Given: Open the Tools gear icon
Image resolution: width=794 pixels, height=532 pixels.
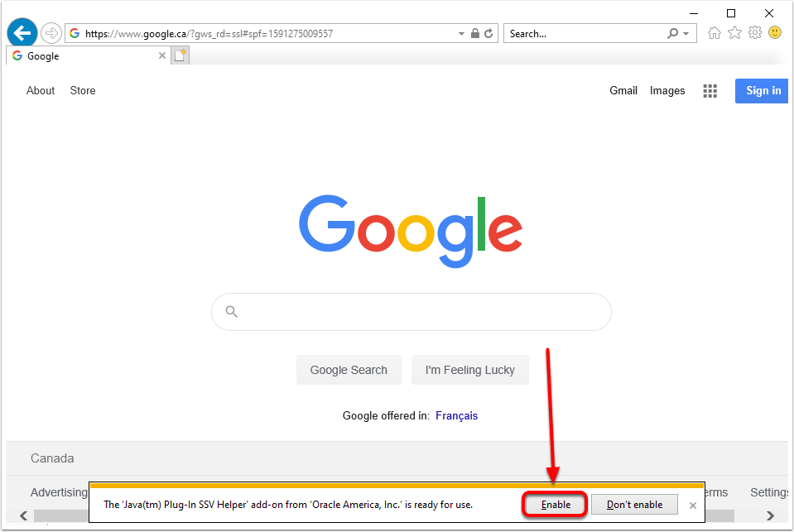Looking at the screenshot, I should pos(754,33).
